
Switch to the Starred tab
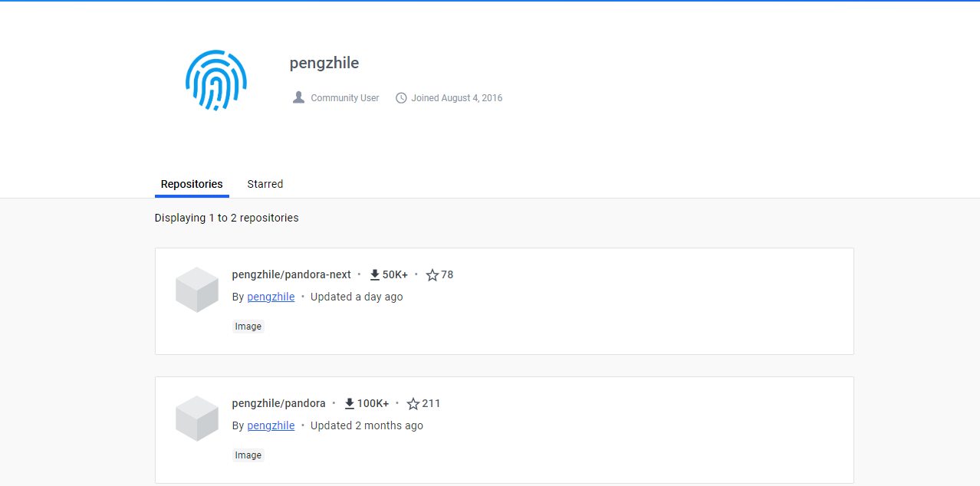point(265,184)
